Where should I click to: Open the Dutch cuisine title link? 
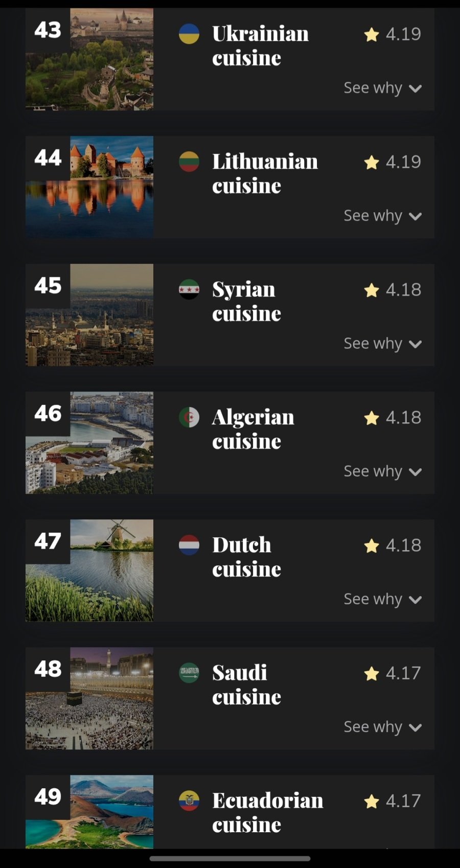(x=246, y=557)
